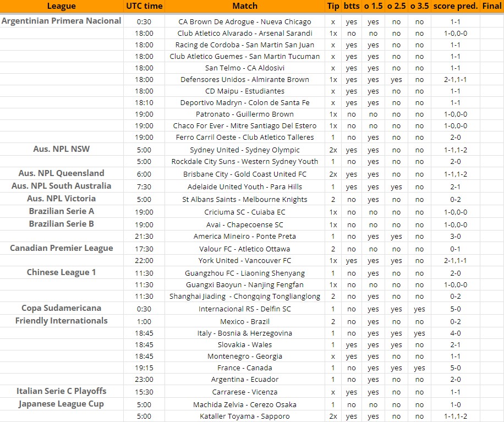Click the America Mineiro - Ponte Preta match
The image size is (504, 422).
[245, 237]
